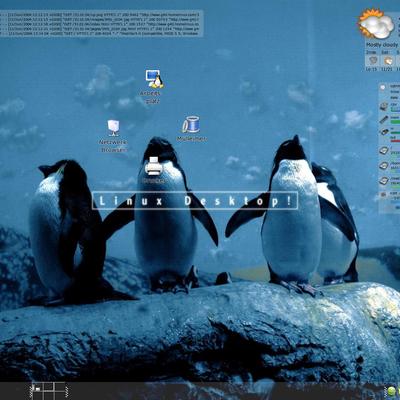Click the green orb icon in system tray

point(391,390)
